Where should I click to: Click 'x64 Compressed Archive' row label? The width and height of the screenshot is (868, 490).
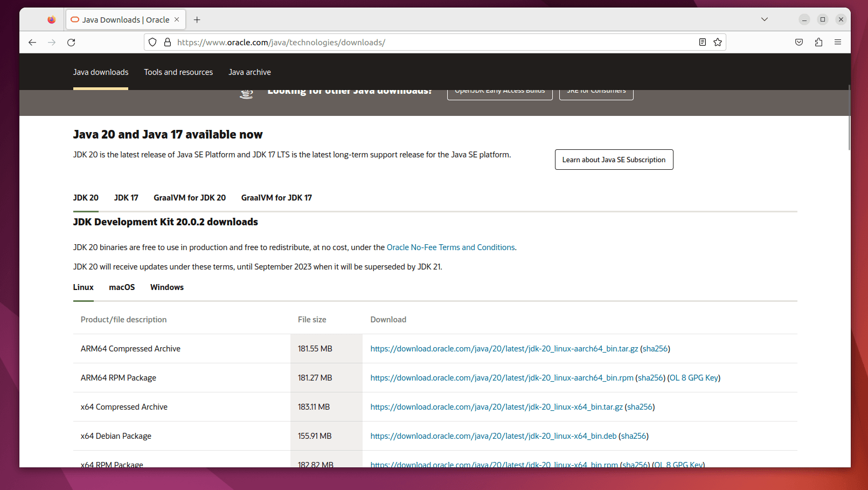coord(124,407)
